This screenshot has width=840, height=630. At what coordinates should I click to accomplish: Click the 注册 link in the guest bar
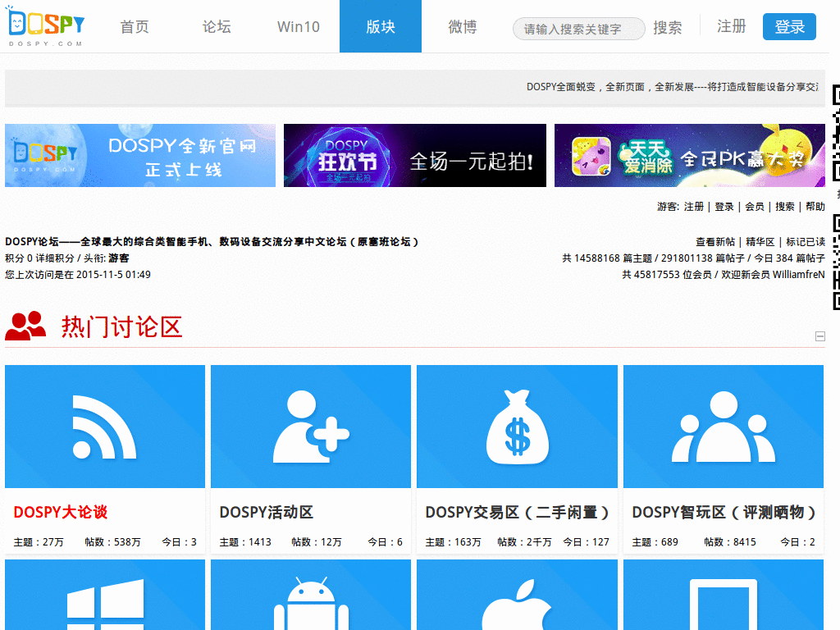pyautogui.click(x=694, y=206)
